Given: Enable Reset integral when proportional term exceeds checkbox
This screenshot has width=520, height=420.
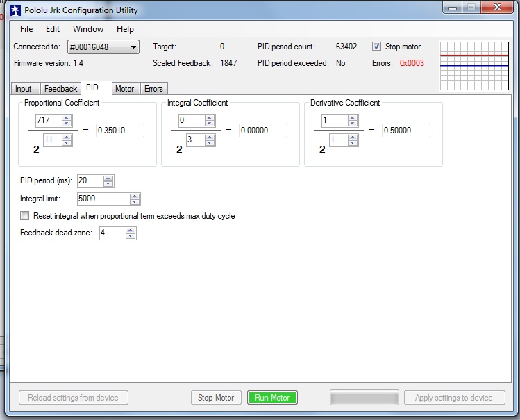Looking at the screenshot, I should click(x=24, y=216).
